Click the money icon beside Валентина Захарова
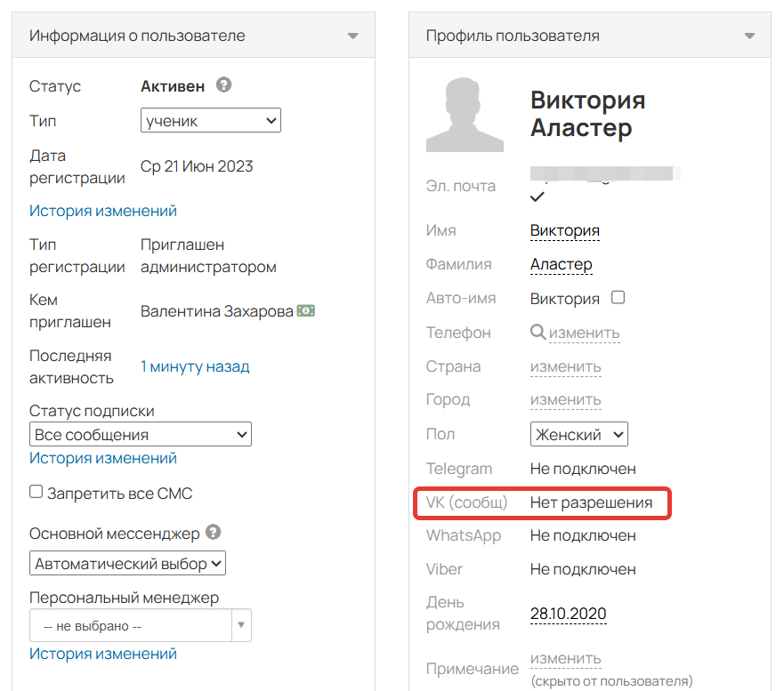 [306, 310]
